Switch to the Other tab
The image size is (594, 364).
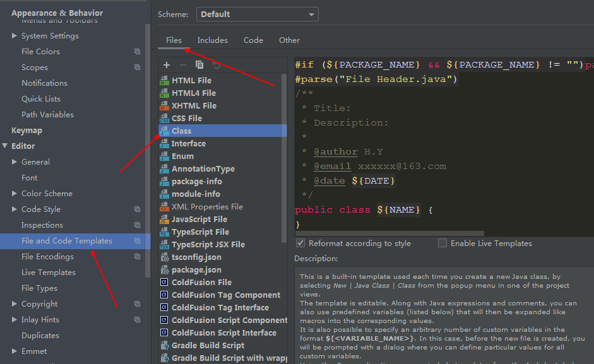point(289,40)
